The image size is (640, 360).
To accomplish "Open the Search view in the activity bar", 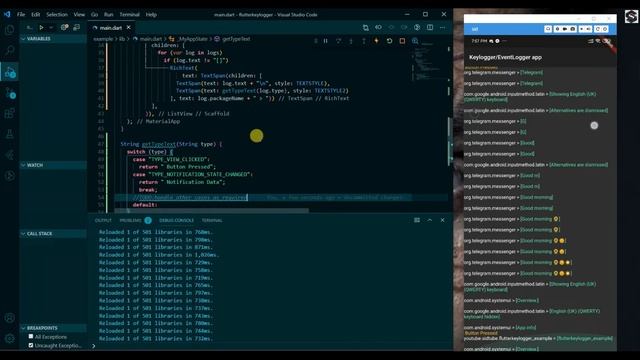I will (x=9, y=51).
